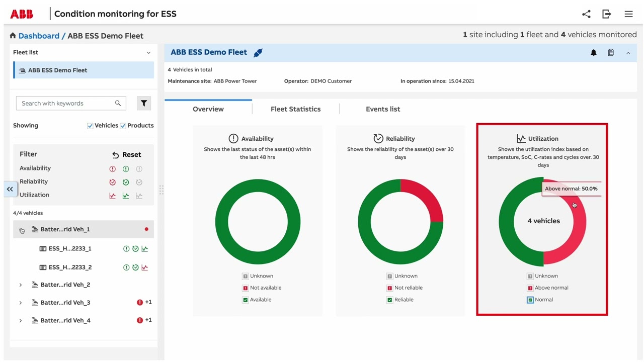Expand Batter...rid Veh_2 tree node

[x=21, y=285]
